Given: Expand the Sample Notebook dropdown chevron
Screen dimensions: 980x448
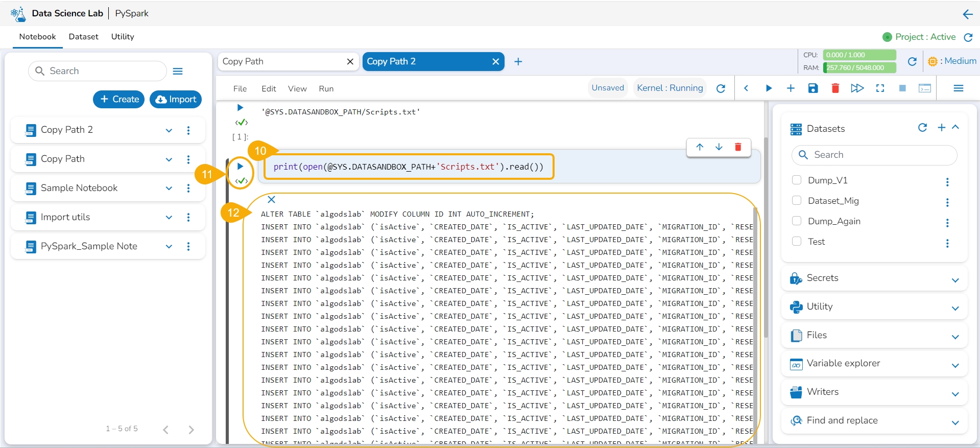Looking at the screenshot, I should click(x=169, y=188).
